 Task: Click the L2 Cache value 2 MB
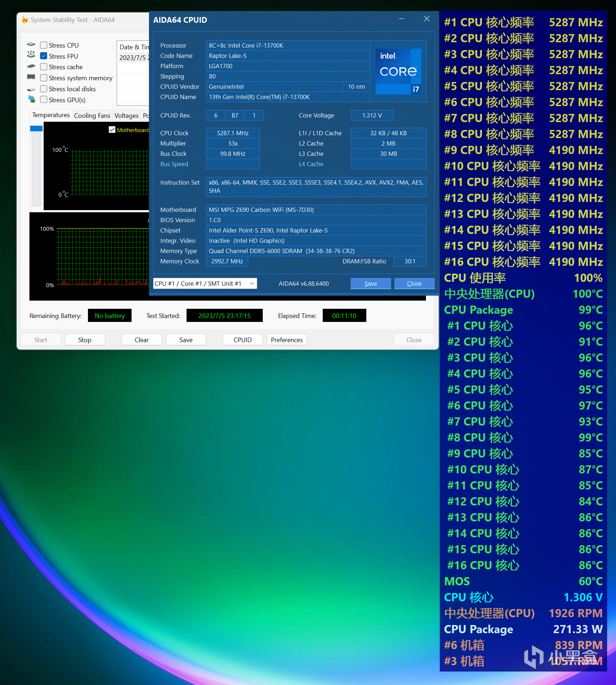tap(388, 143)
